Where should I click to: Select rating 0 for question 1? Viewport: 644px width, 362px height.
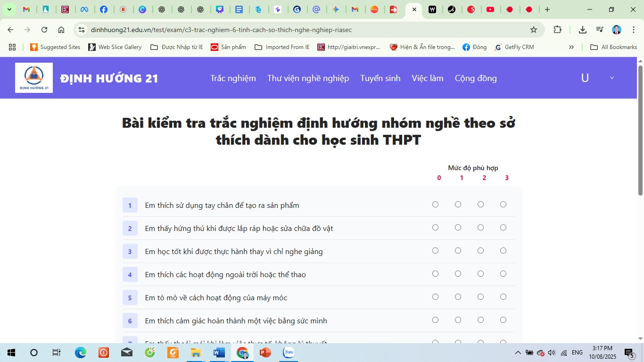point(435,205)
